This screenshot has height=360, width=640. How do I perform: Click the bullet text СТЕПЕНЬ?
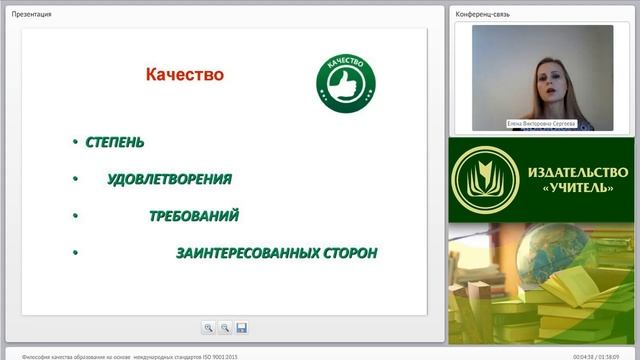coord(115,142)
